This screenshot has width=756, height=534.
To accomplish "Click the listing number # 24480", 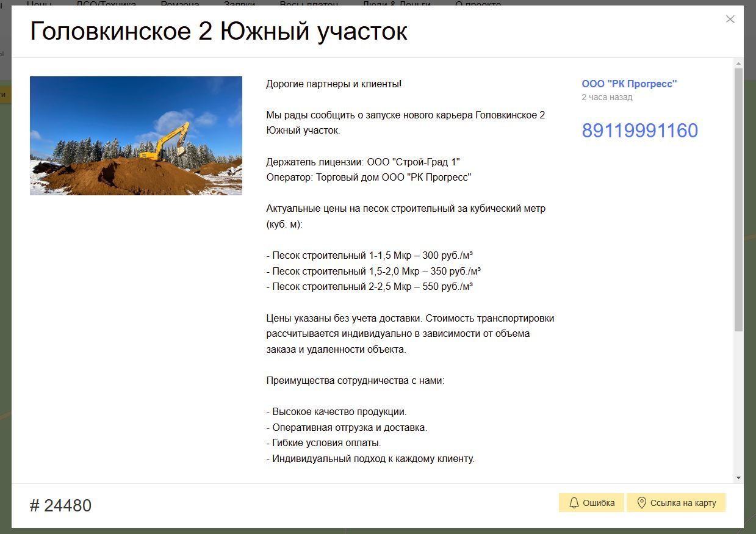I will (61, 505).
